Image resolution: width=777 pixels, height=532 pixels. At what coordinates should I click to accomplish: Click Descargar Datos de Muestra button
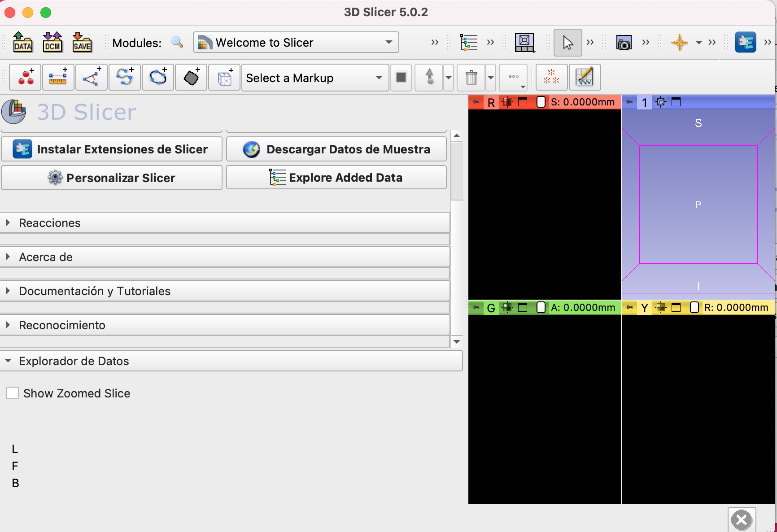pos(336,149)
